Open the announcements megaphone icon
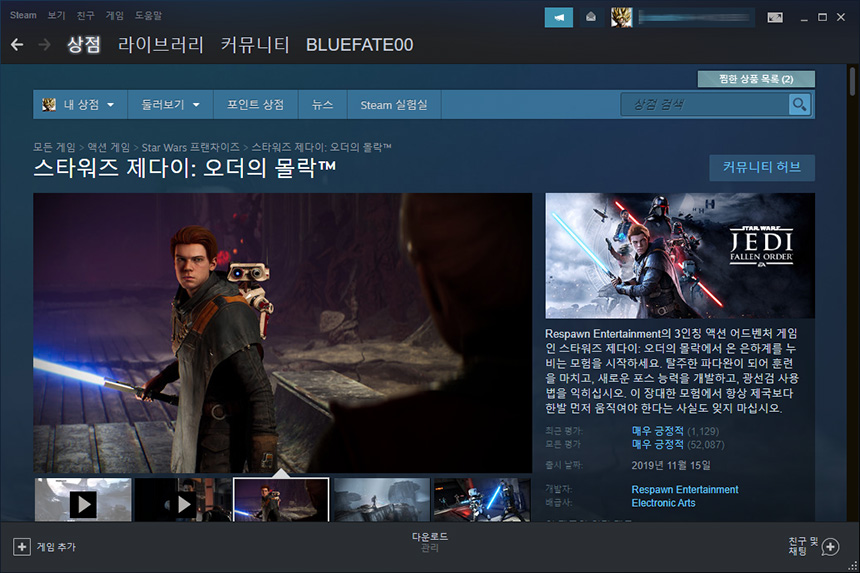Screen dimensions: 860x573 (558, 18)
